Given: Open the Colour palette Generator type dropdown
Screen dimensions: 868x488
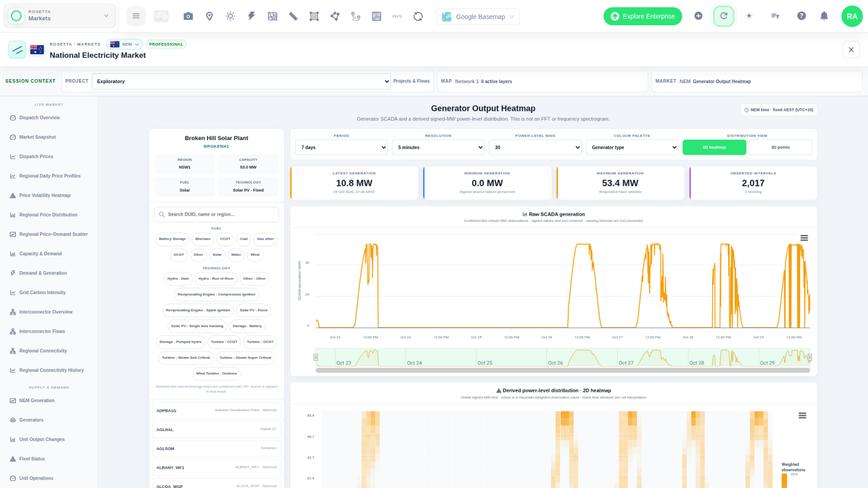Looking at the screenshot, I should point(632,147).
